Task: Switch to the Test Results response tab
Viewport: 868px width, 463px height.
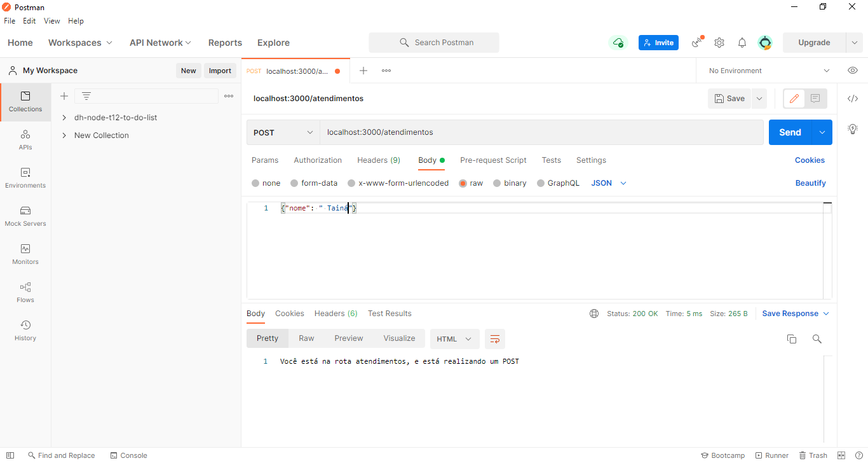Action: (x=390, y=314)
